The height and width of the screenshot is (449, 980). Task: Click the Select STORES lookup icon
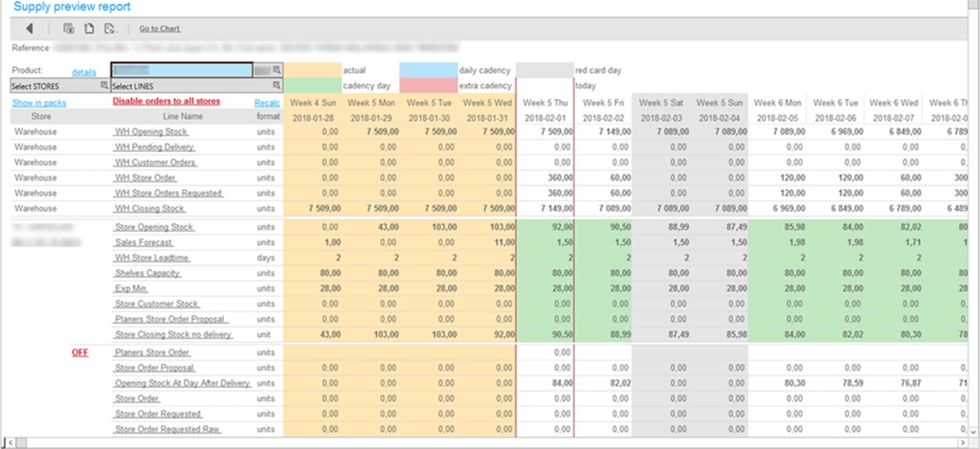pos(104,86)
